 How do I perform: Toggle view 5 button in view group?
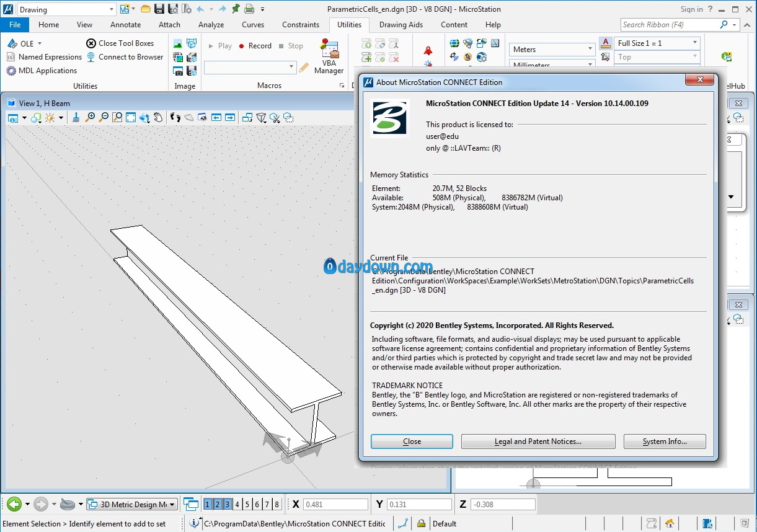(x=247, y=504)
